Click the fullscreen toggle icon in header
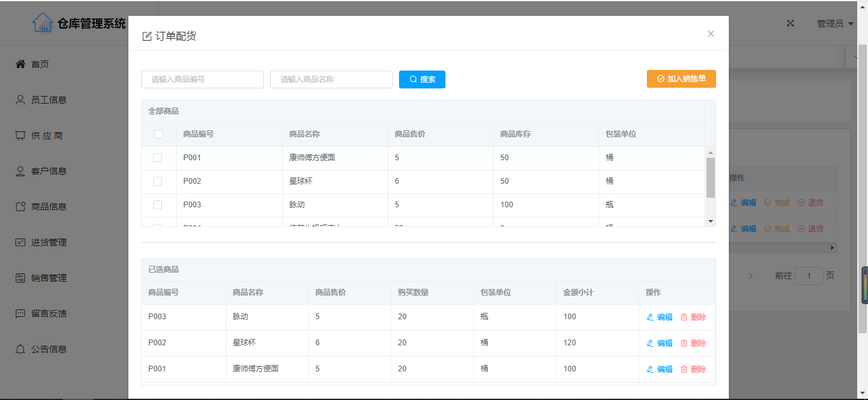 (790, 24)
